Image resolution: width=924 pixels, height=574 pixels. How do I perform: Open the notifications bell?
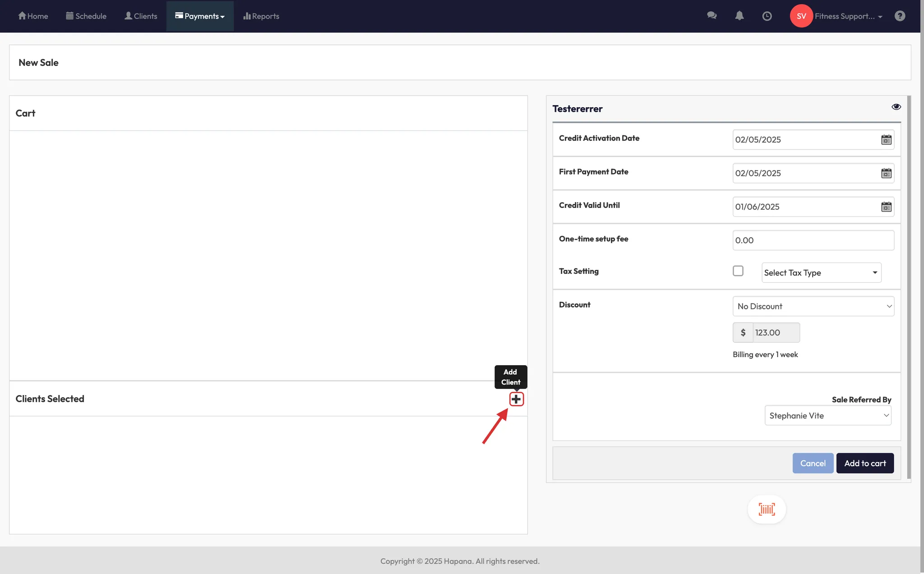coord(739,16)
